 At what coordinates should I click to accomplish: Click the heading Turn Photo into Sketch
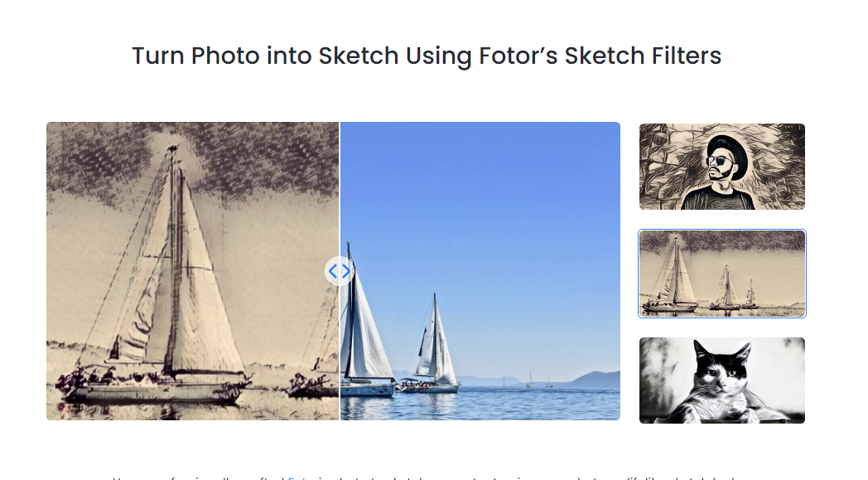(x=426, y=56)
